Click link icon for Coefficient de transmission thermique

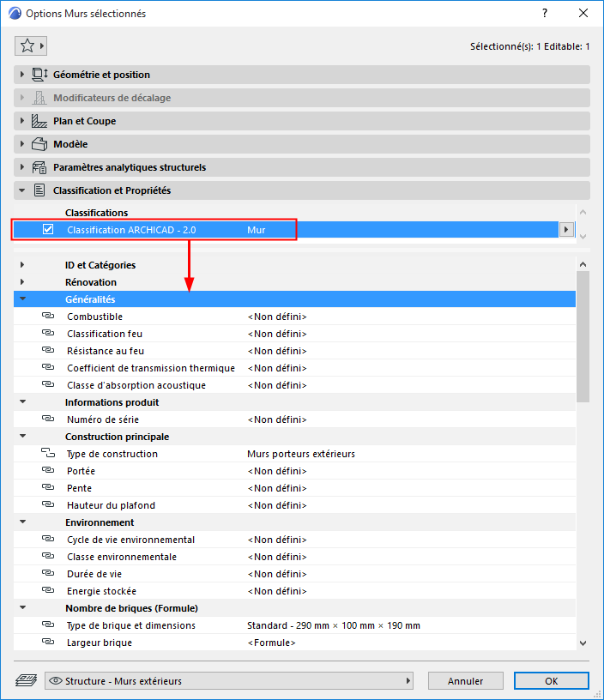coord(48,367)
